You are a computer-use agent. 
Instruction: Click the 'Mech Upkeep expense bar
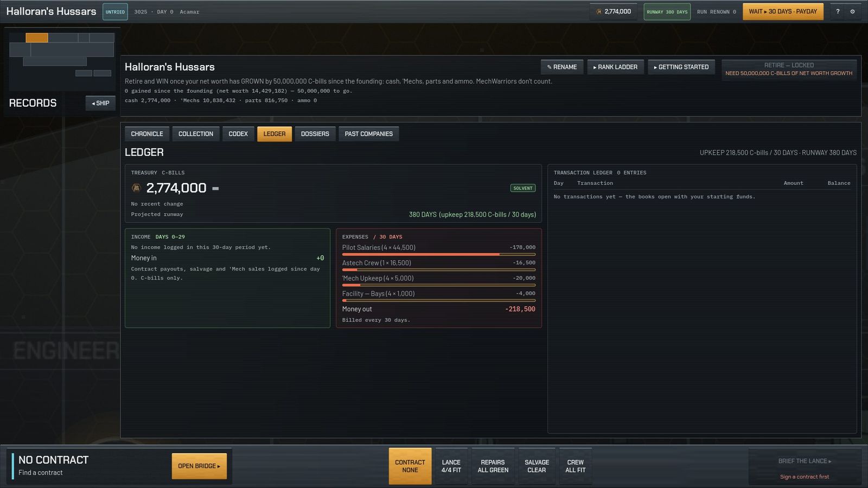(439, 285)
